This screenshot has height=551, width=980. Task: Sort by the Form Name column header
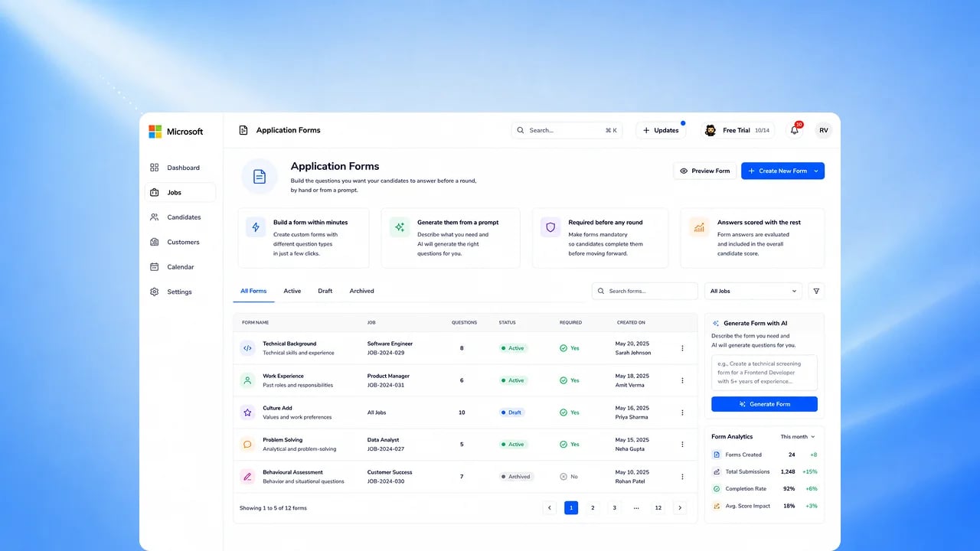[x=256, y=322]
